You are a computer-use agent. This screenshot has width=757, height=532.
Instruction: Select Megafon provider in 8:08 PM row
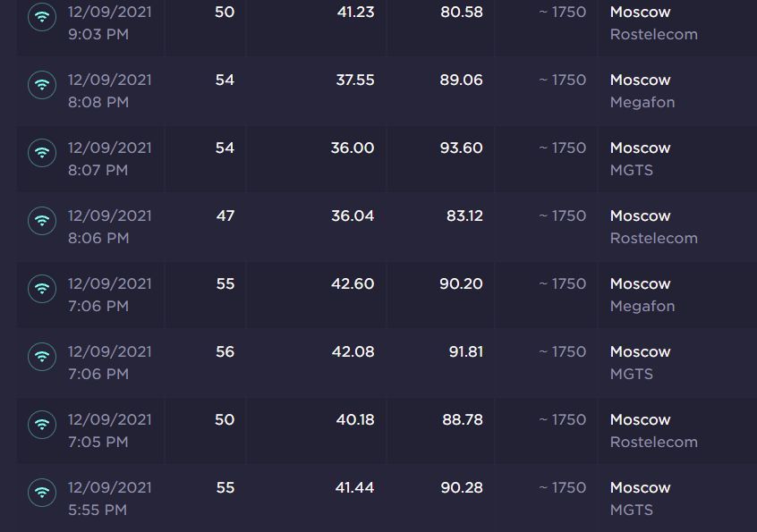[x=642, y=103]
